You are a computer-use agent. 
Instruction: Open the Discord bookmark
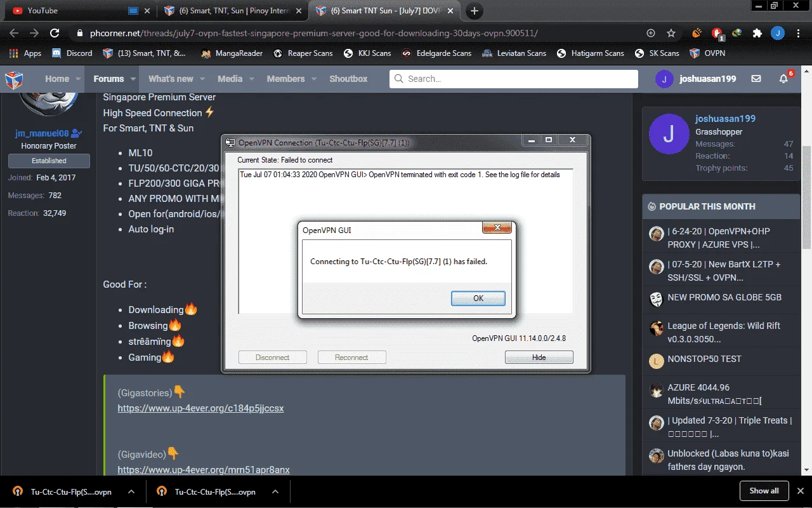(72, 53)
